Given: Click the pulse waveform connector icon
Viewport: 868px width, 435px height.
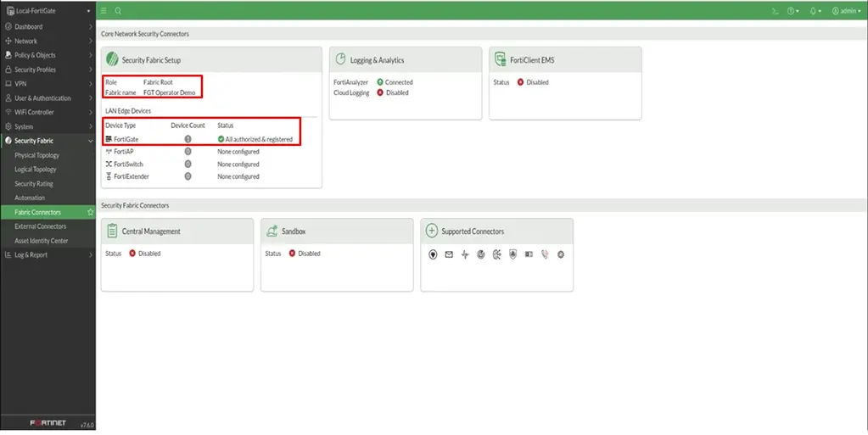Looking at the screenshot, I should pyautogui.click(x=465, y=254).
